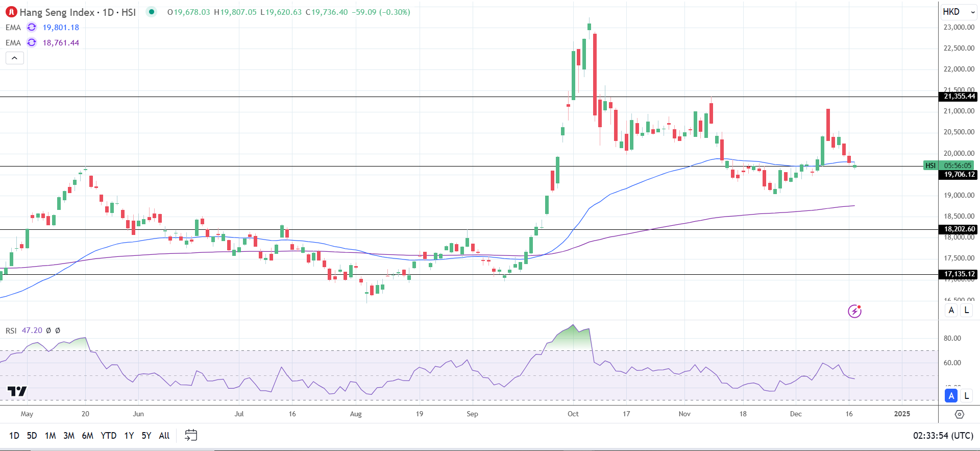Open the go to date calendar icon
The height and width of the screenshot is (451, 980).
tap(191, 435)
